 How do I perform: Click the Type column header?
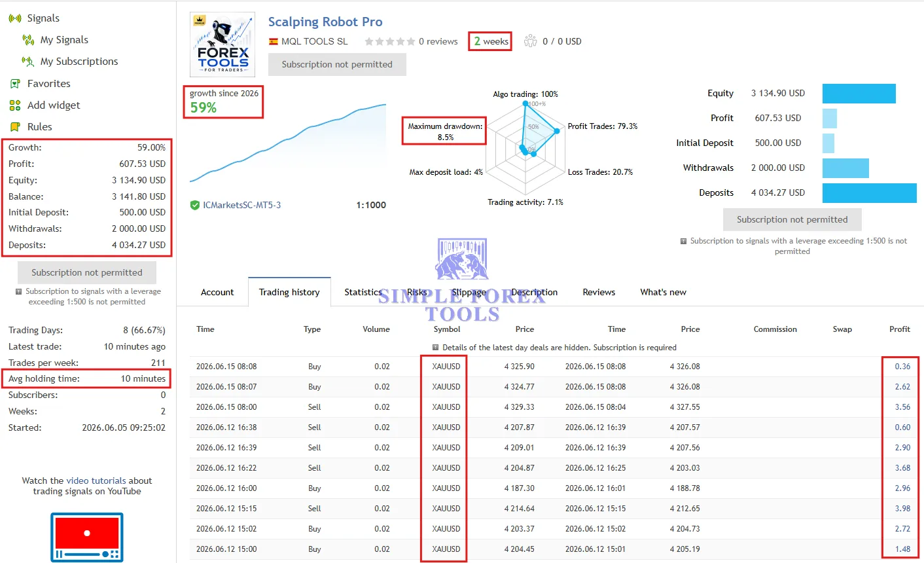tap(312, 329)
